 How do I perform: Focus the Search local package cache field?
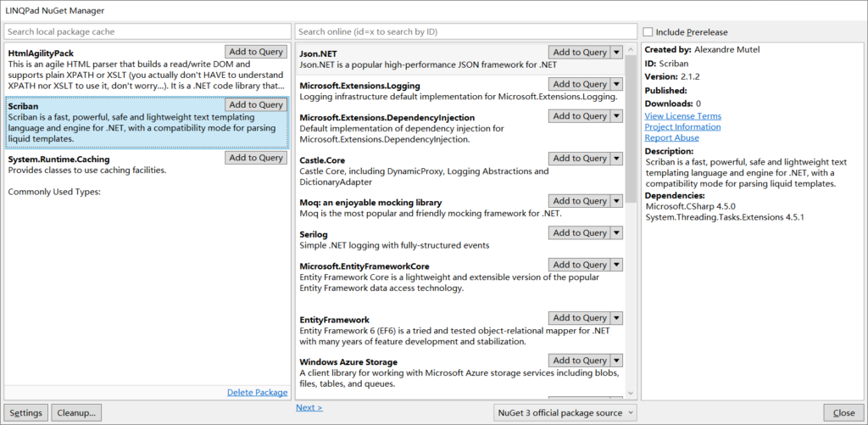[147, 31]
